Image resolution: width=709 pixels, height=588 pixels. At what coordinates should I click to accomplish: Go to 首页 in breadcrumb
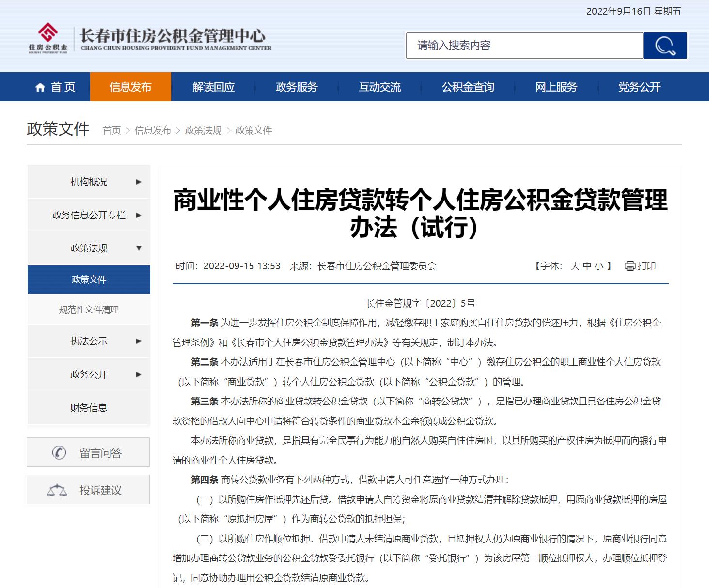click(x=112, y=130)
